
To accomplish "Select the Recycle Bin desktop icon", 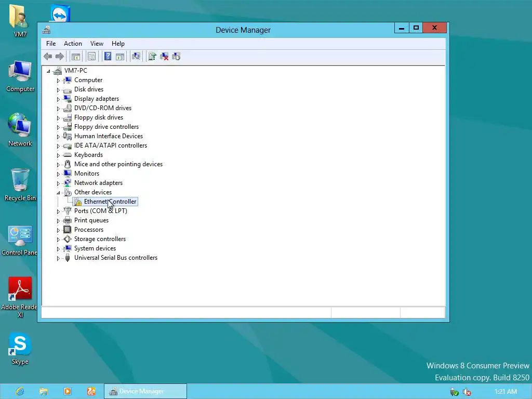I will pos(20,184).
